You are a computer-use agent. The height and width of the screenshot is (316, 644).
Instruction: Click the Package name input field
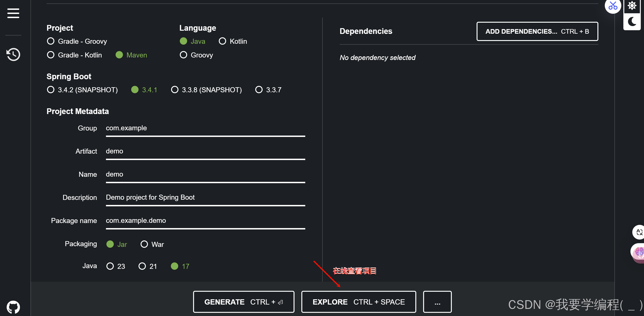[205, 221]
